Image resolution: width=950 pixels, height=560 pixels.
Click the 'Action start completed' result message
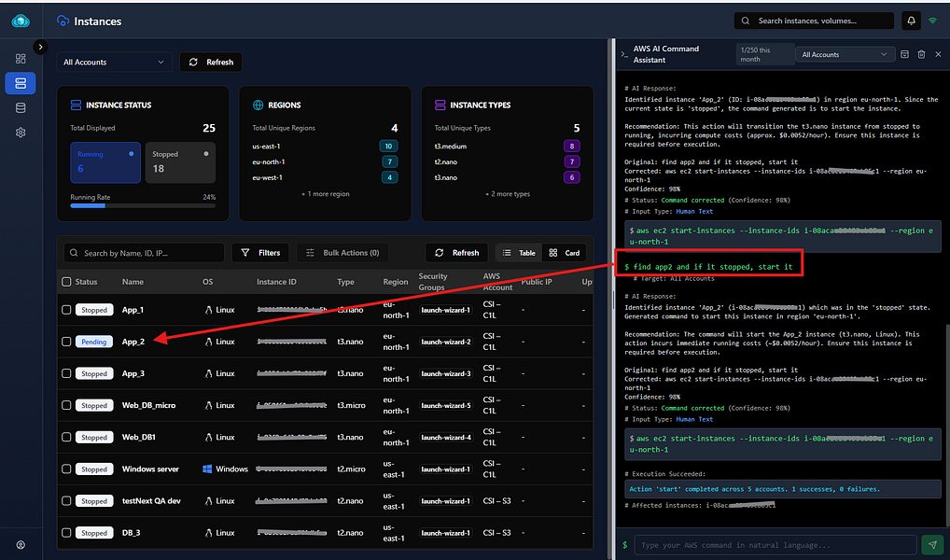(x=754, y=489)
